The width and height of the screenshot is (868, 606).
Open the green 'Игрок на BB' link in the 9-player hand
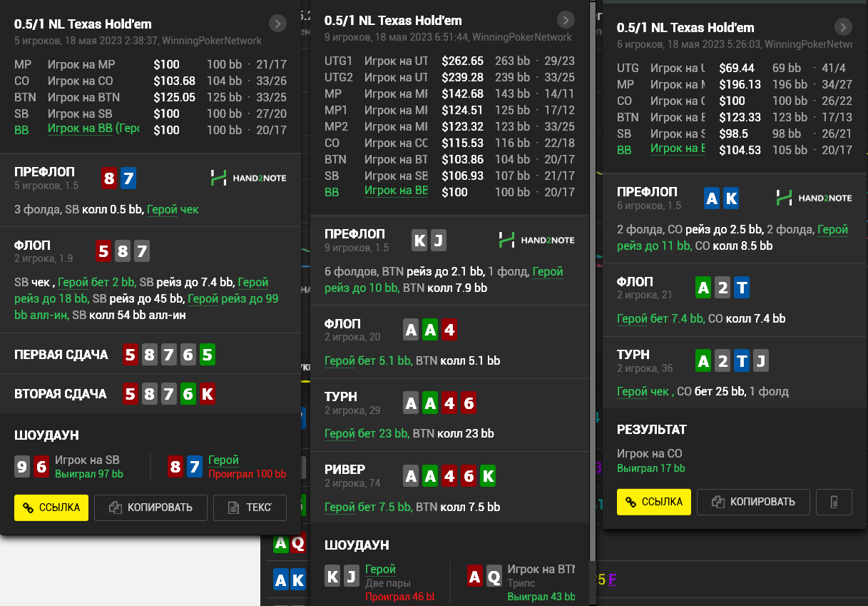(397, 191)
